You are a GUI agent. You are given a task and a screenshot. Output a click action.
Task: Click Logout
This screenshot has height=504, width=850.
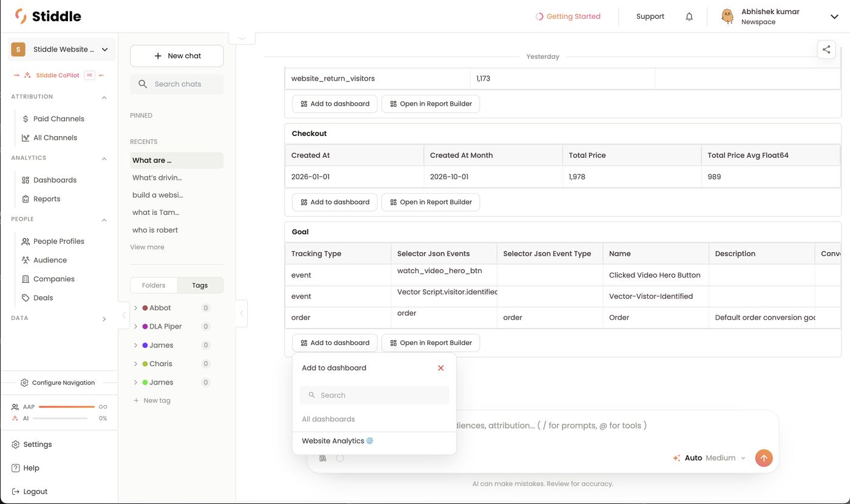coord(35,492)
